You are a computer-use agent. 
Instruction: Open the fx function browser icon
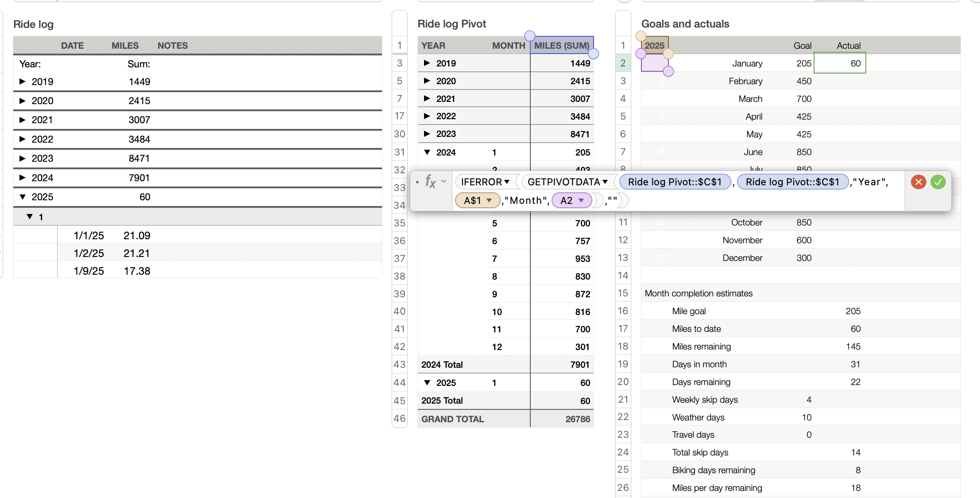pyautogui.click(x=430, y=181)
